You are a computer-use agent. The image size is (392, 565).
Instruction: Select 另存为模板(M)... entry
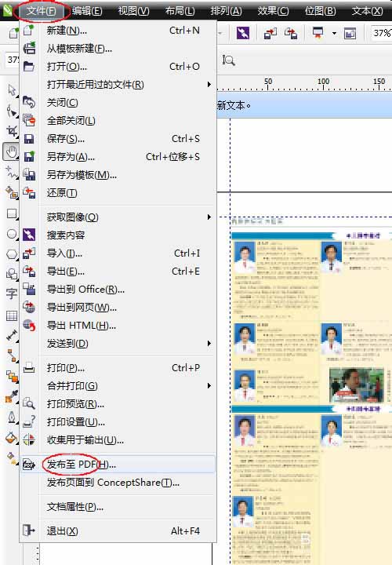pos(118,175)
